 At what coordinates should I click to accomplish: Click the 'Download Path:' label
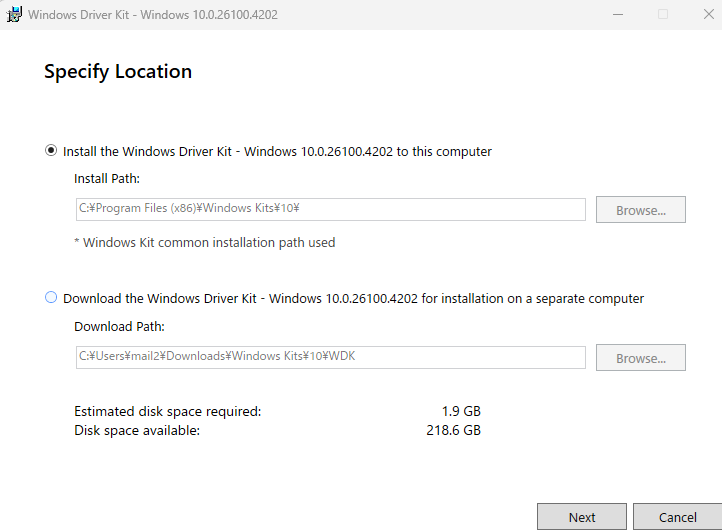click(119, 327)
